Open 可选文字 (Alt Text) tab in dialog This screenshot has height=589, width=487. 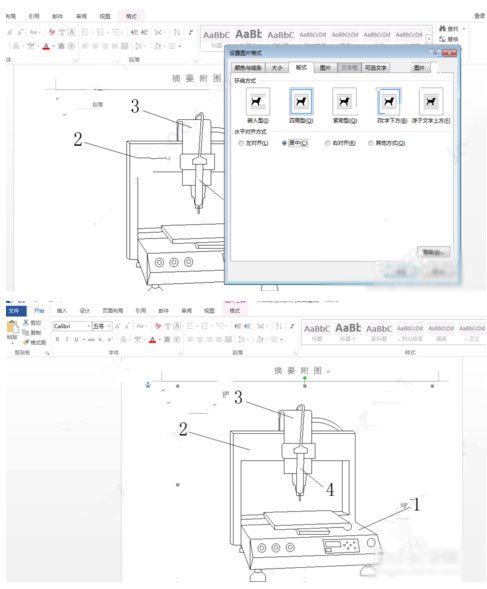coord(375,68)
